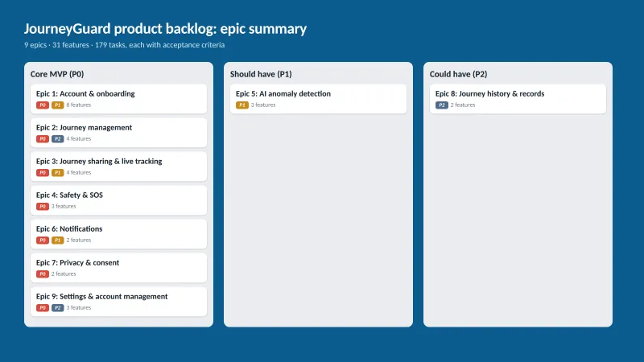Click the P0 badge on Epic 9

43,308
